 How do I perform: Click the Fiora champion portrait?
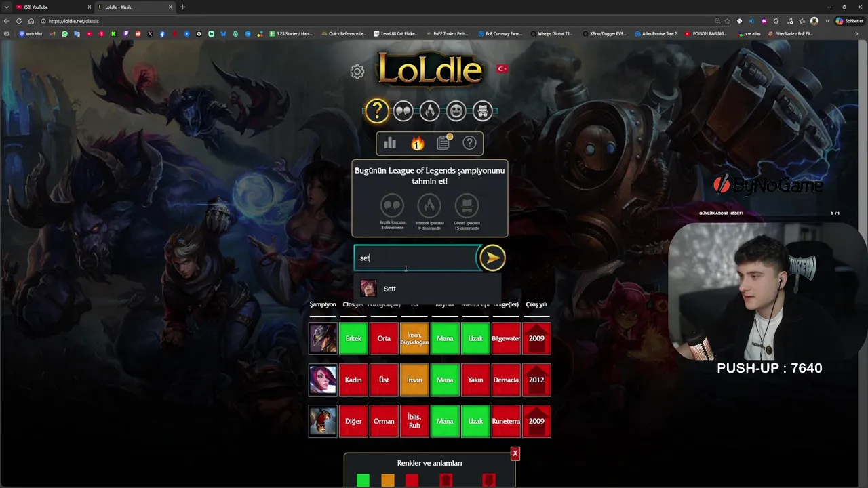click(x=323, y=380)
